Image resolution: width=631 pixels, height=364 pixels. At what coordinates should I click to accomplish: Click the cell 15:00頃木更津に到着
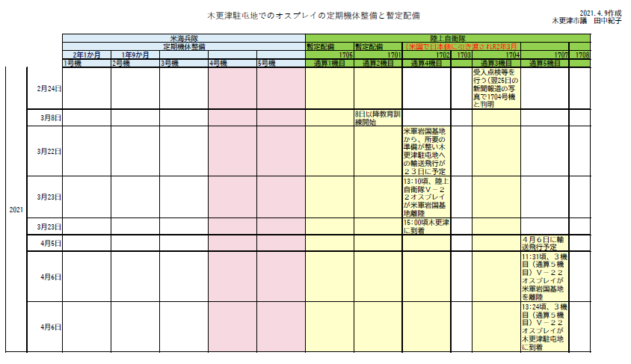tap(427, 226)
